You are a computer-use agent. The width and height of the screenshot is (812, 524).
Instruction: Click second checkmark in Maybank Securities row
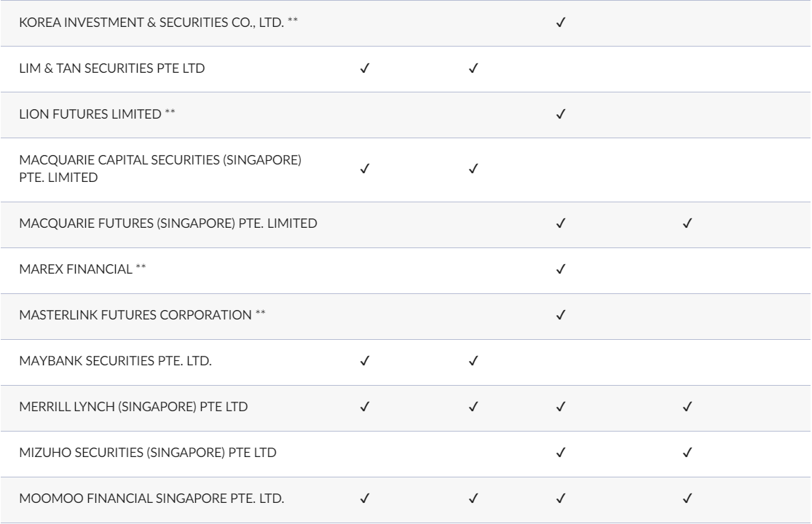pos(473,360)
